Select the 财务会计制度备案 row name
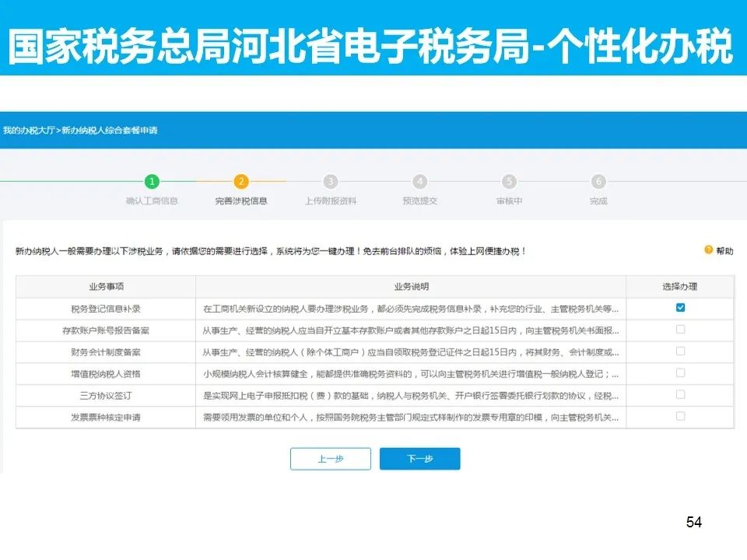747x560 pixels. click(x=106, y=352)
